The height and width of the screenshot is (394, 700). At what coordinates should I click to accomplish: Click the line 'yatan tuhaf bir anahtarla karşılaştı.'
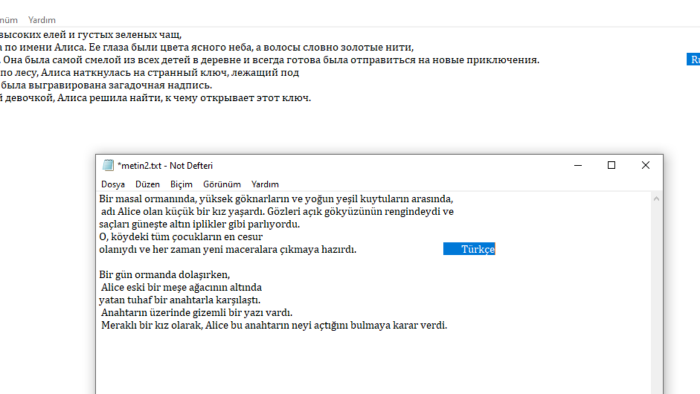(179, 300)
